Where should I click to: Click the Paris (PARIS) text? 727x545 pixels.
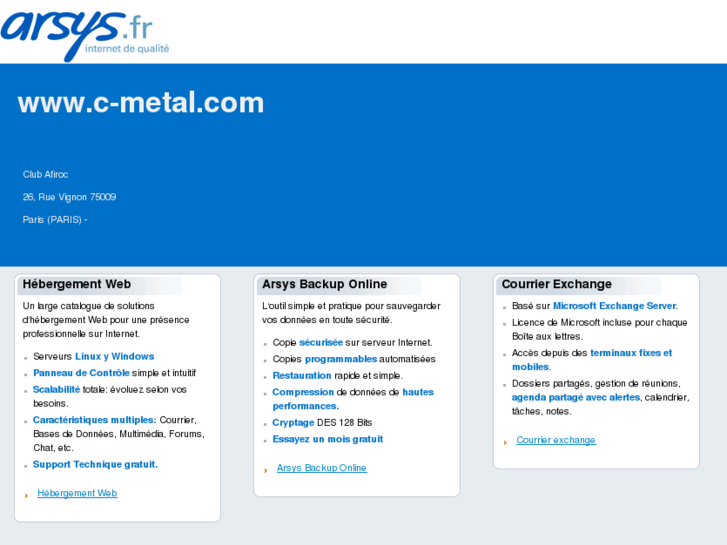point(55,220)
